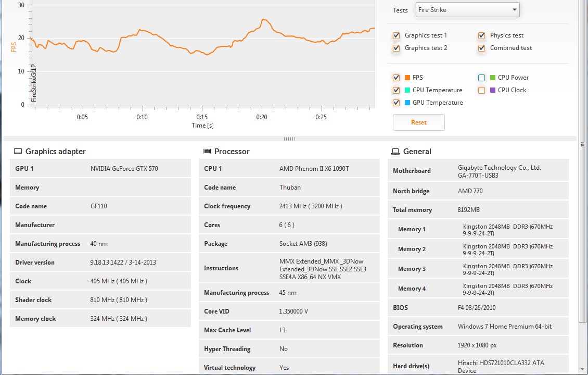Click the vertical scrollbar on the right edge

tap(583, 208)
